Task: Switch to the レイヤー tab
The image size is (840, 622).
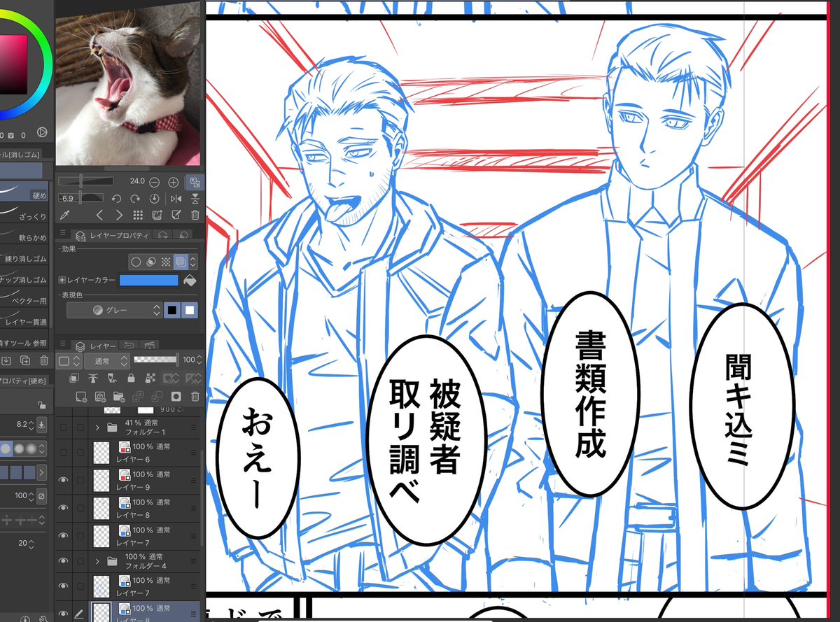Action: (x=95, y=346)
